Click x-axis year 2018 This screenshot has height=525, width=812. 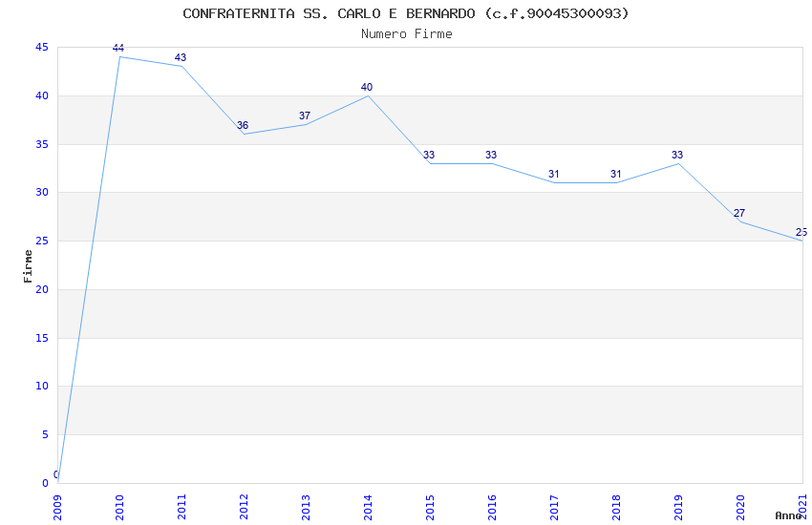point(617,508)
